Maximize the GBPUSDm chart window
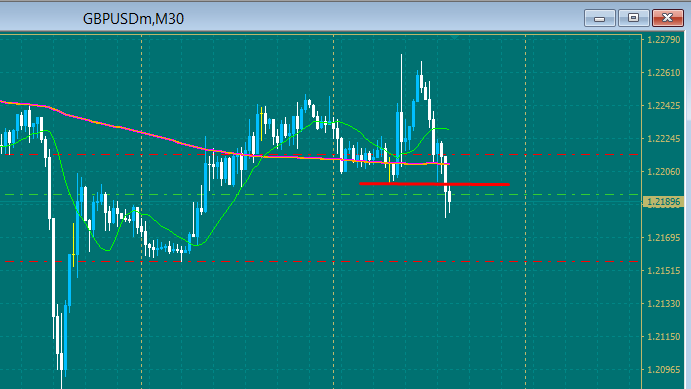 (x=633, y=18)
